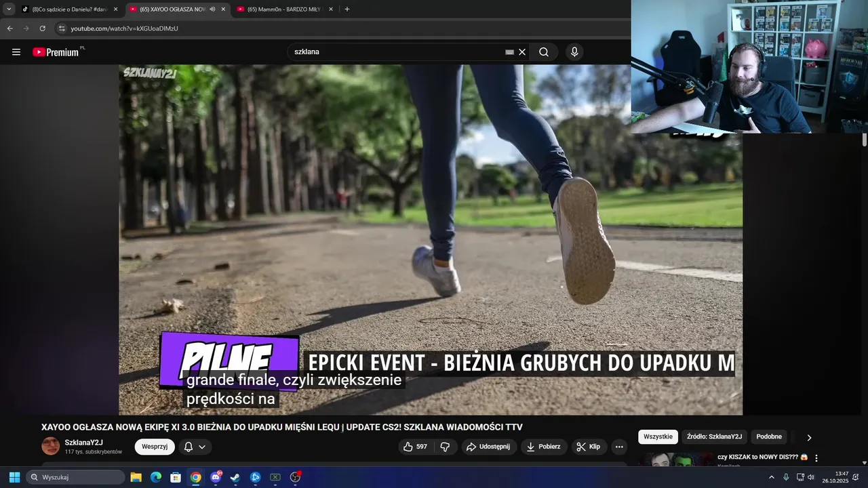The width and height of the screenshot is (868, 488).
Task: Open the Xbox Game Bar taskbar icon
Action: click(275, 477)
